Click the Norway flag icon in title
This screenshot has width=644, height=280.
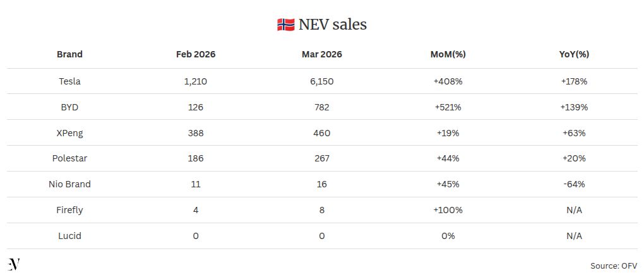285,25
